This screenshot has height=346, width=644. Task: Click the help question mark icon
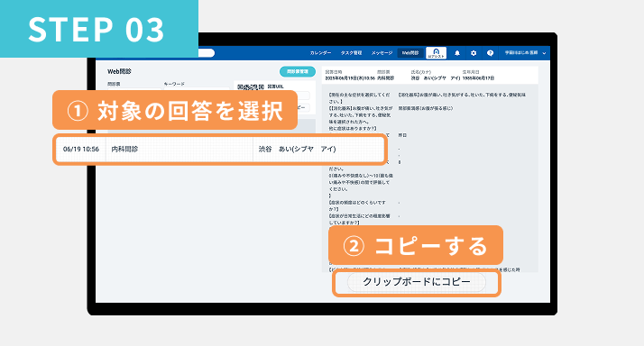(x=490, y=53)
